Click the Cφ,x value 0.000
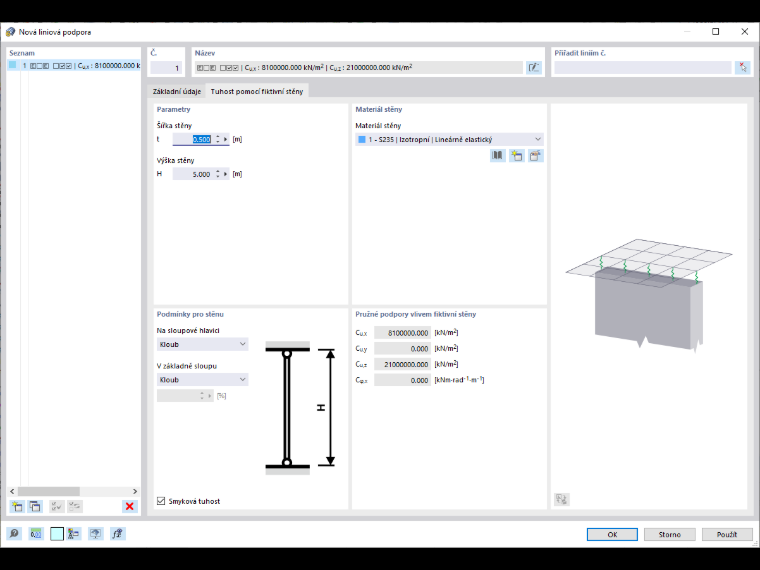 point(402,380)
